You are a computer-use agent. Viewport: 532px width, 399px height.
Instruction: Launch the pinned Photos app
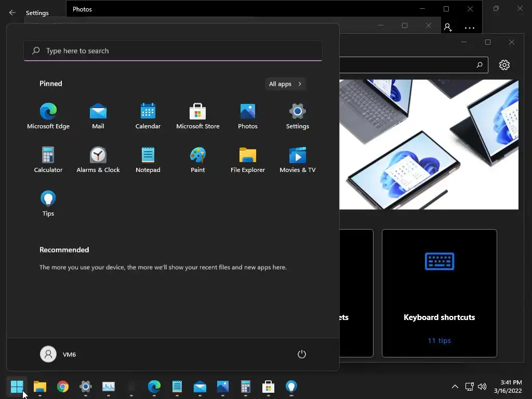(x=248, y=116)
